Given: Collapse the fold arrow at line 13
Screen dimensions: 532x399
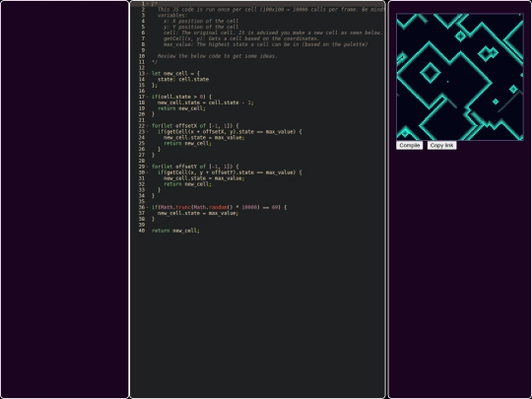Looking at the screenshot, I should tap(147, 73).
